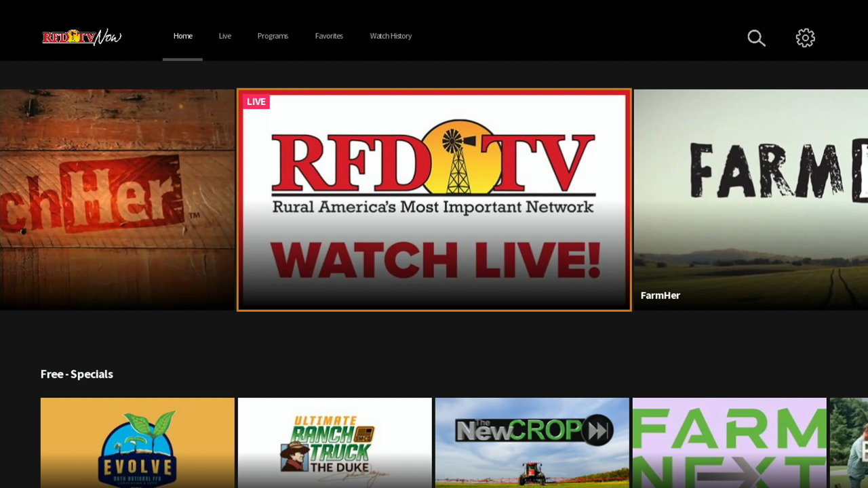
Task: Open search using the magnifying glass icon
Action: tap(756, 38)
